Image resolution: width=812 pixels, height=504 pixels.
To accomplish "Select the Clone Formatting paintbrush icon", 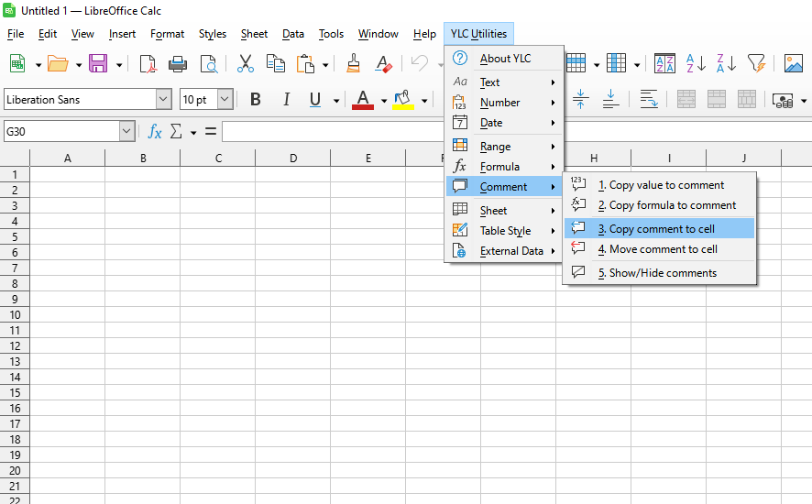I will [353, 63].
